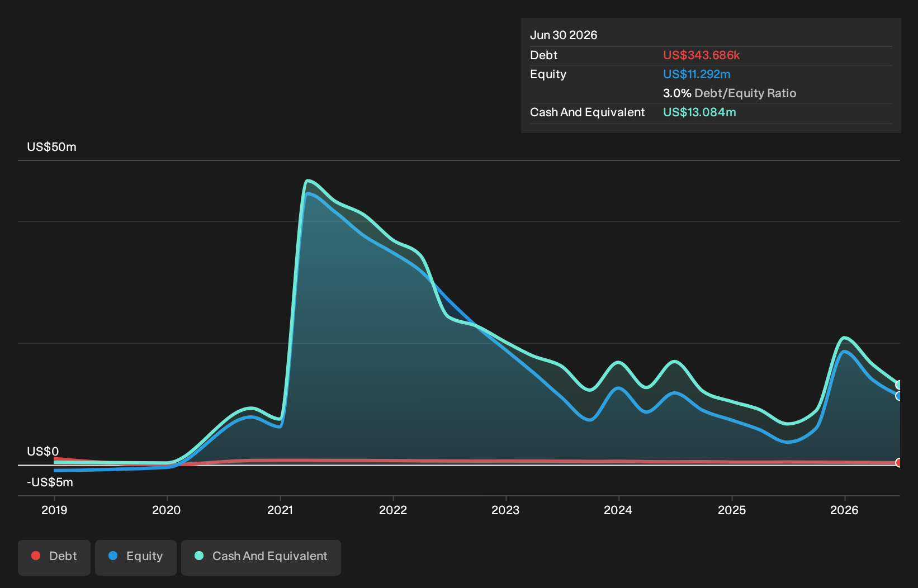Click the Jun 30 2026 tooltip date
The image size is (918, 588).
click(564, 35)
